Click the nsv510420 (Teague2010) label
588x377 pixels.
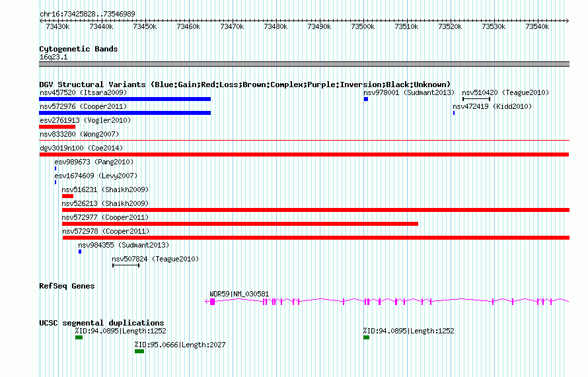point(505,92)
